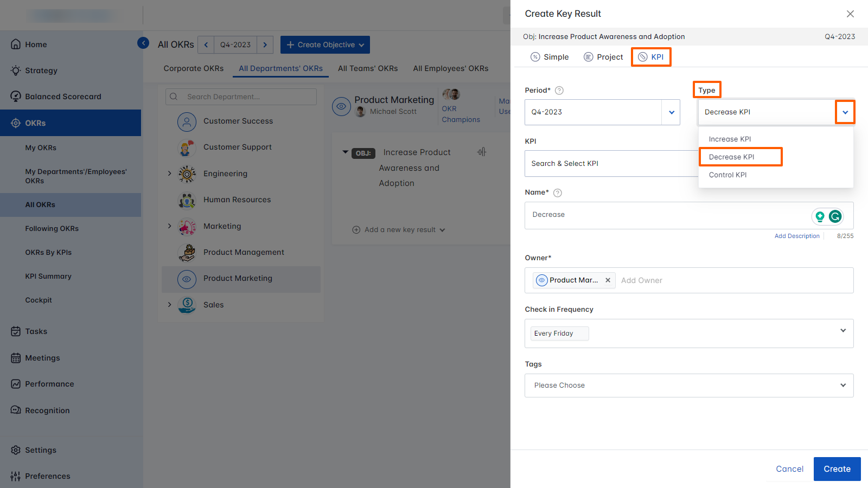This screenshot has height=488, width=868.
Task: Click the help icon next to Period
Action: click(x=559, y=90)
